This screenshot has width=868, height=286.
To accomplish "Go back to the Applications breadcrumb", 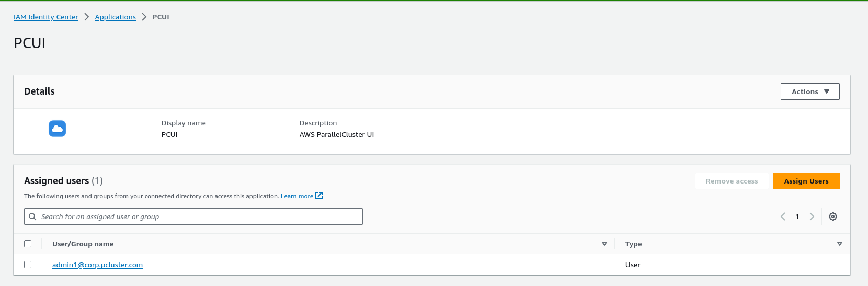I will (115, 17).
